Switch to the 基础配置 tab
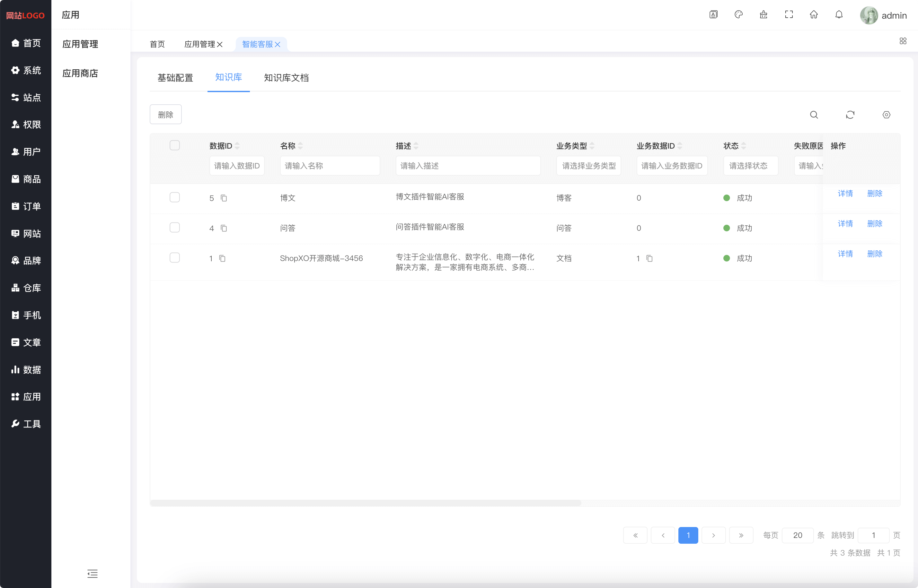This screenshot has width=918, height=588. tap(175, 78)
